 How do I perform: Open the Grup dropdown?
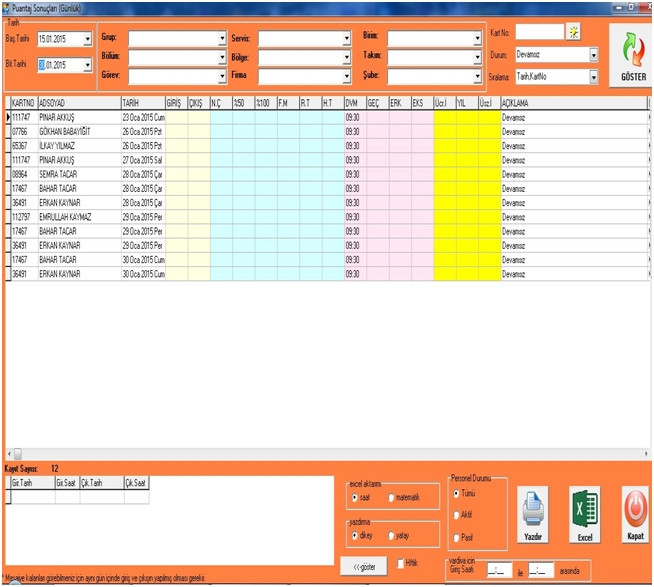coord(222,39)
